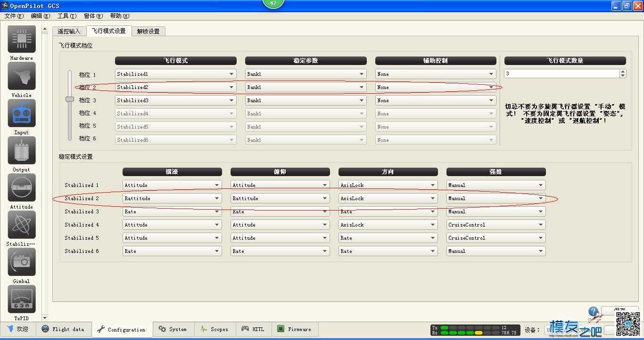Open the Stabilization settings icon
Image resolution: width=644 pixels, height=340 pixels.
22,225
